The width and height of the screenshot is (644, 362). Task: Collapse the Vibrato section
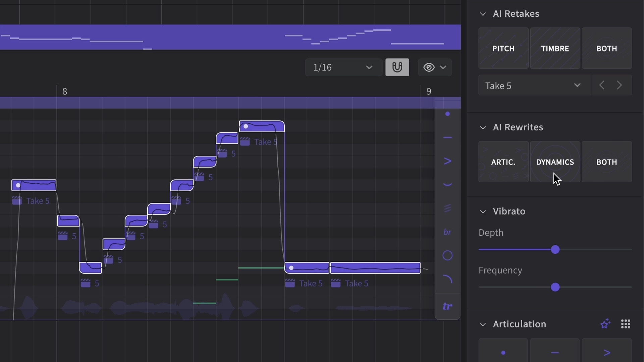pyautogui.click(x=483, y=212)
